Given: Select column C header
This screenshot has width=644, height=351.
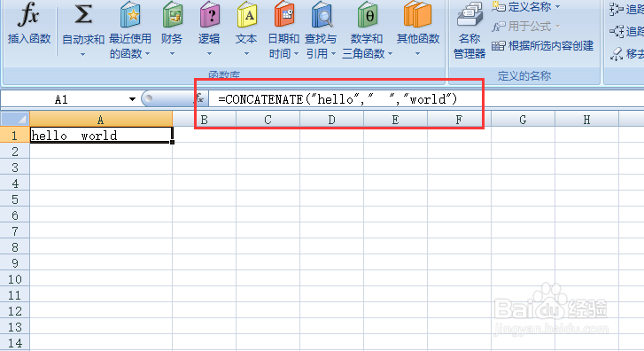Looking at the screenshot, I should click(x=268, y=119).
